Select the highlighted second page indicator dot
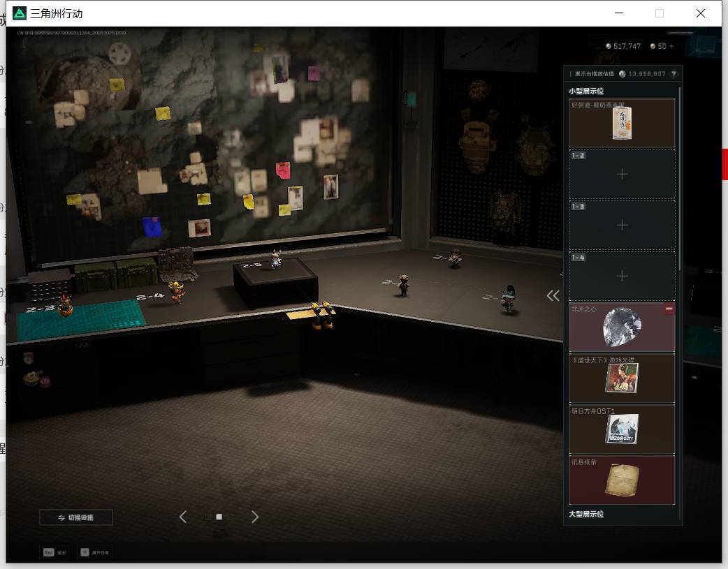The height and width of the screenshot is (569, 728). (x=219, y=517)
